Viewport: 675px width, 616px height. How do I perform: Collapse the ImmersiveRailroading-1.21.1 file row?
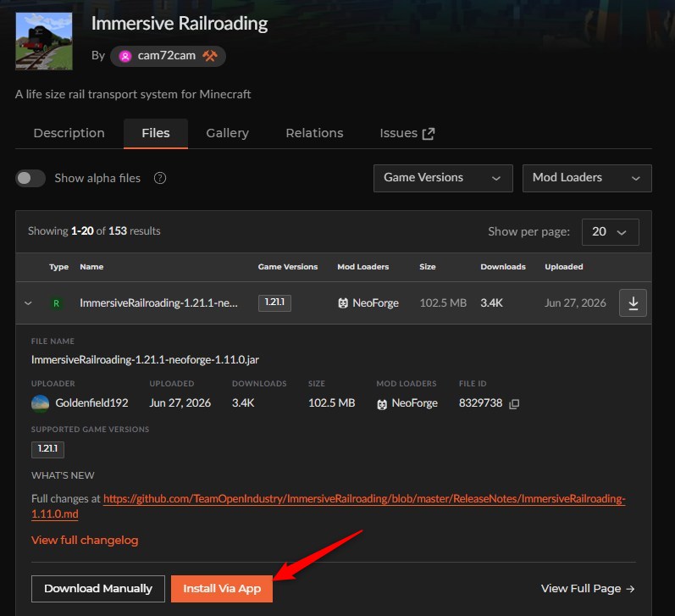tap(29, 302)
